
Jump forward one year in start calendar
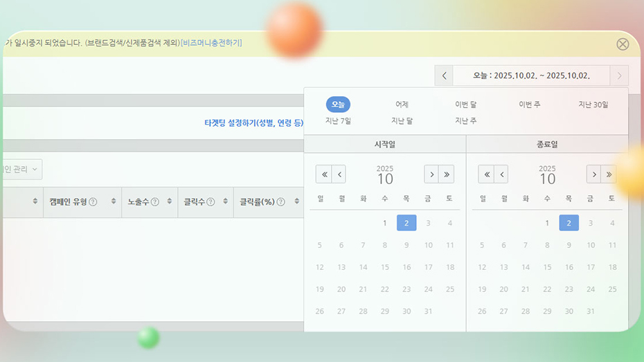(447, 174)
